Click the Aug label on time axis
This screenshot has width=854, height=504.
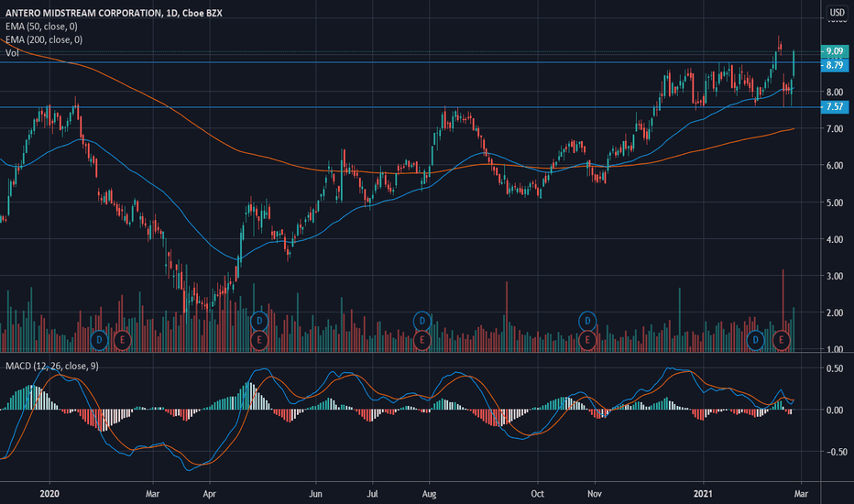(429, 494)
